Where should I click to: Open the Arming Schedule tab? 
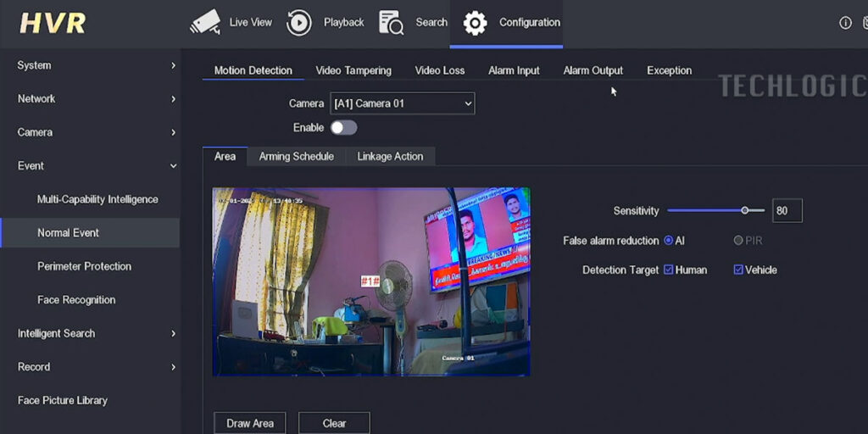tap(296, 156)
